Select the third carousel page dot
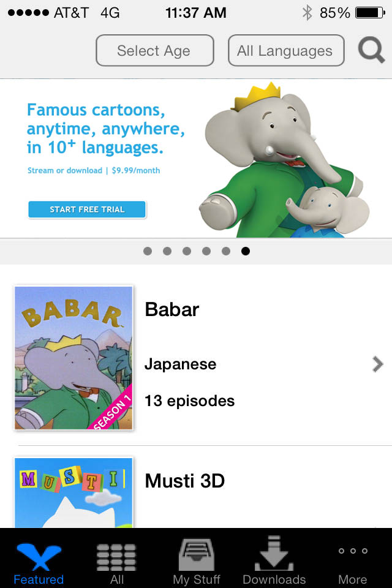This screenshot has height=588, width=392. [x=187, y=251]
